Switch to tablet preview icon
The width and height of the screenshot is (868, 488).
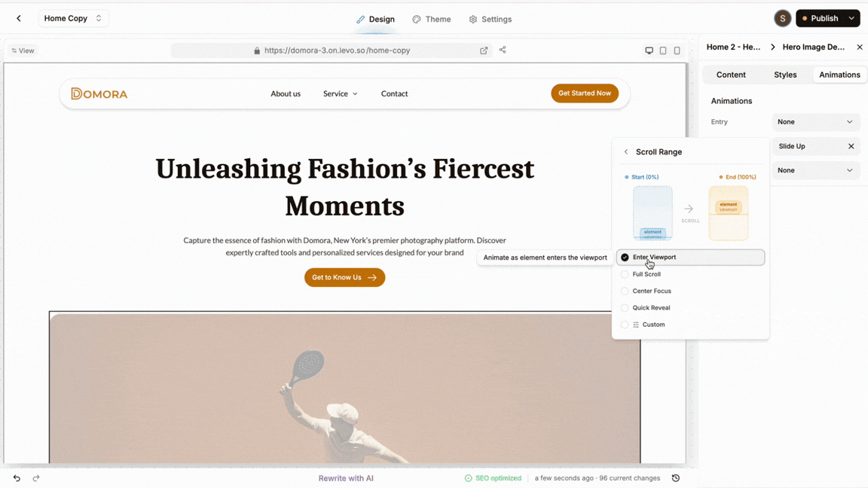coord(662,50)
